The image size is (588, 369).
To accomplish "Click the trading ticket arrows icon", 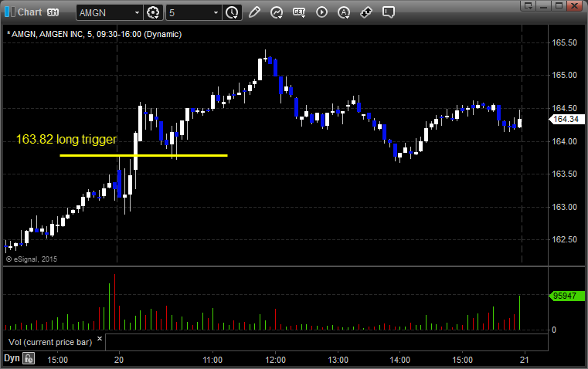I will click(366, 12).
